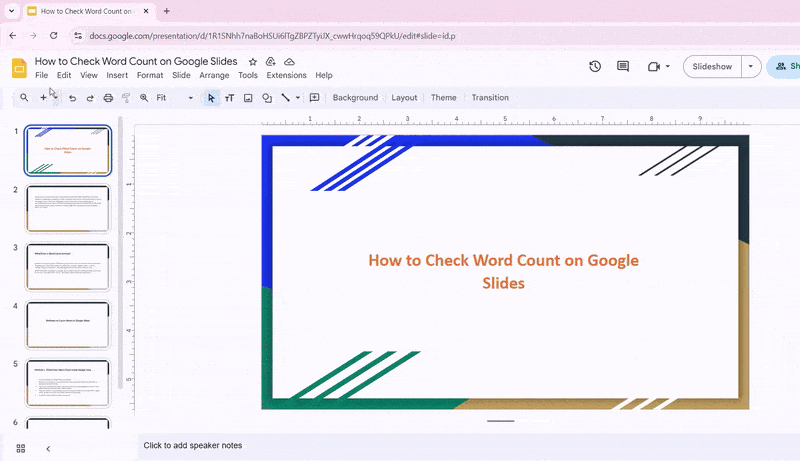The image size is (800, 461).
Task: Click the paint format roller icon
Action: pos(126,98)
